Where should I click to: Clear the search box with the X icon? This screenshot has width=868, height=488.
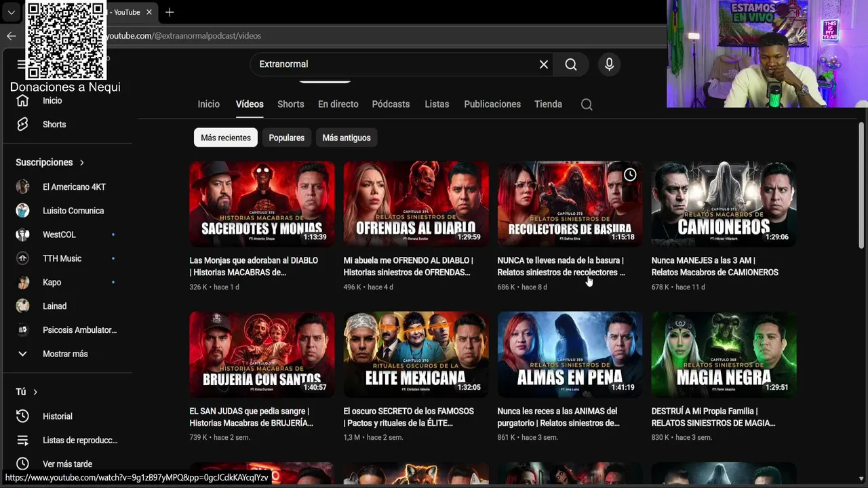point(544,64)
